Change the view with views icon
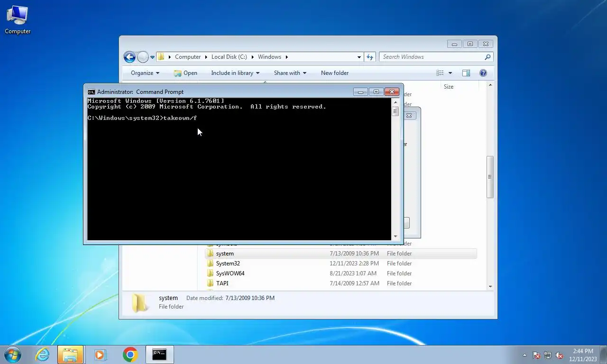This screenshot has width=607, height=364. pos(440,73)
